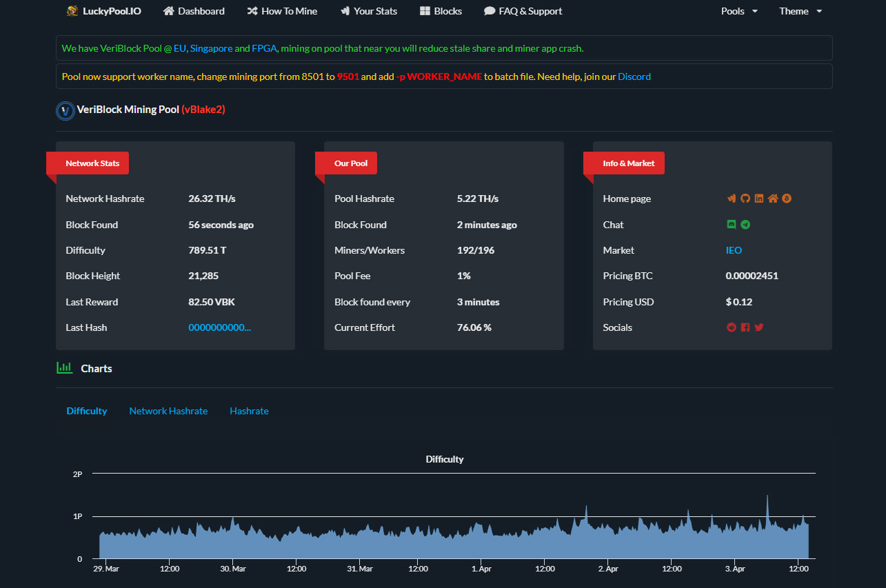
Task: Click the VeriBlock round logo icon
Action: (66, 110)
